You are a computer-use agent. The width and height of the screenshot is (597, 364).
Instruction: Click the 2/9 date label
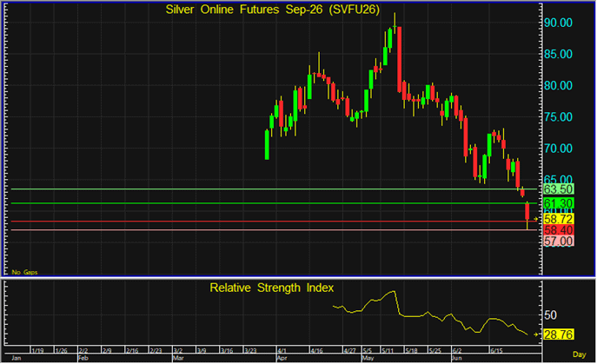coord(107,350)
